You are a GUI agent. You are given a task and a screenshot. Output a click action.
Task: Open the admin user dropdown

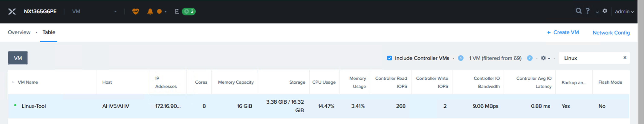pos(624,11)
